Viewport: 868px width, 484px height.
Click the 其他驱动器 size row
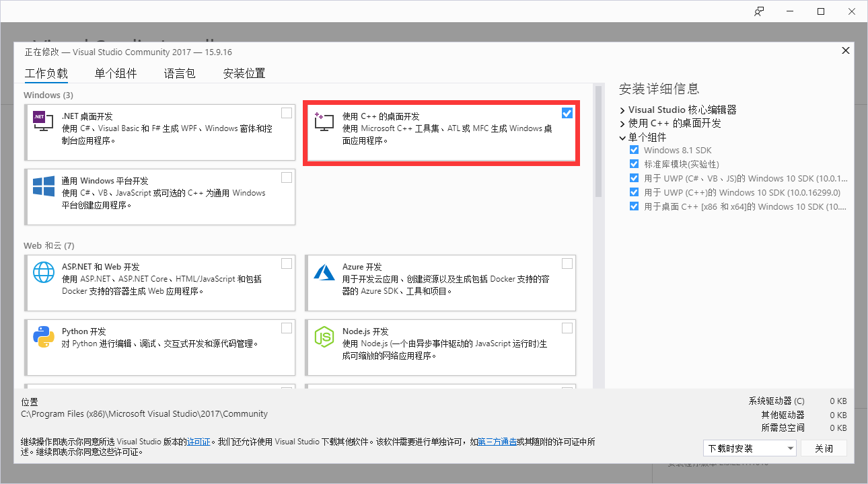[804, 415]
